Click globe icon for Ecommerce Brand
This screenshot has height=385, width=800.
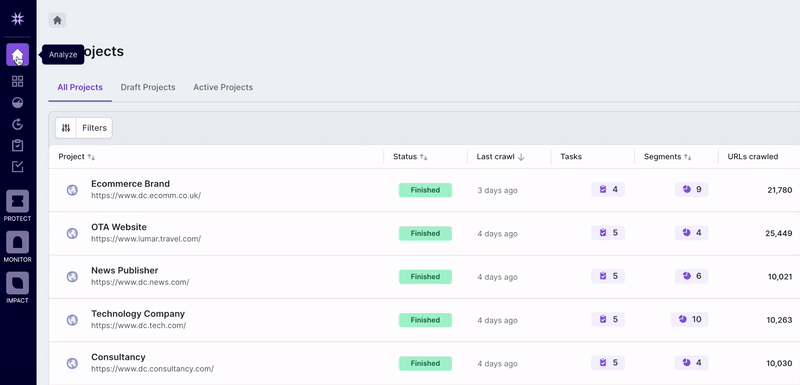coord(72,190)
